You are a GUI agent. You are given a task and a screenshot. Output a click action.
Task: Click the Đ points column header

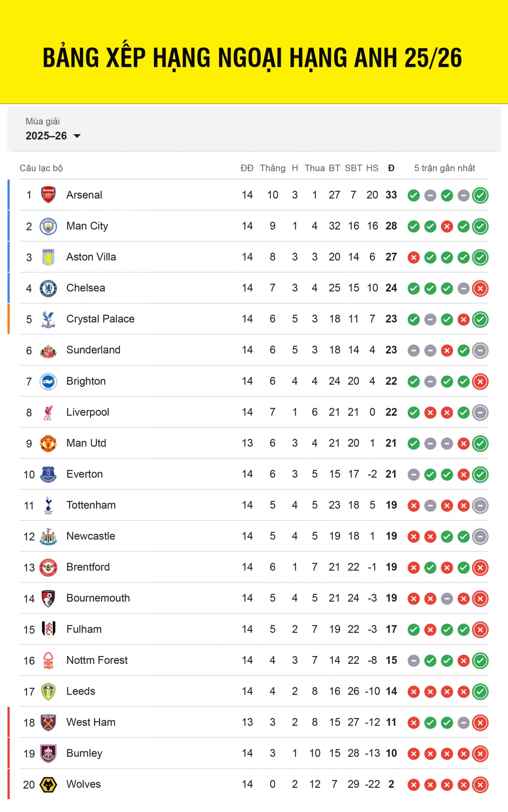coord(391,168)
